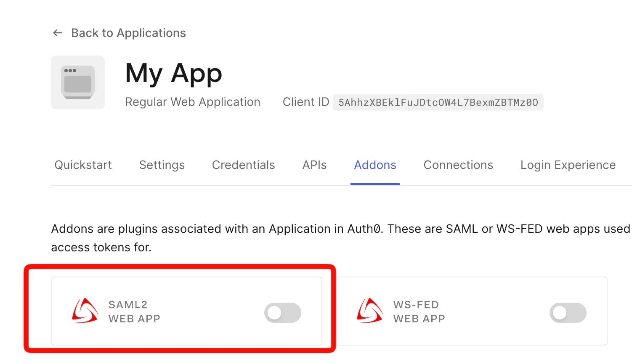The width and height of the screenshot is (632, 364).
Task: Open the Quickstart tab
Action: click(x=83, y=165)
